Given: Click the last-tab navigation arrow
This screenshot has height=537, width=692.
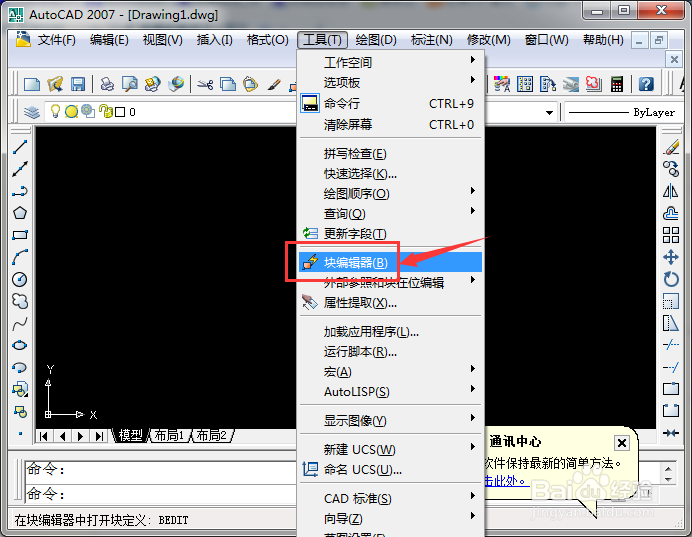Looking at the screenshot, I should [x=100, y=436].
